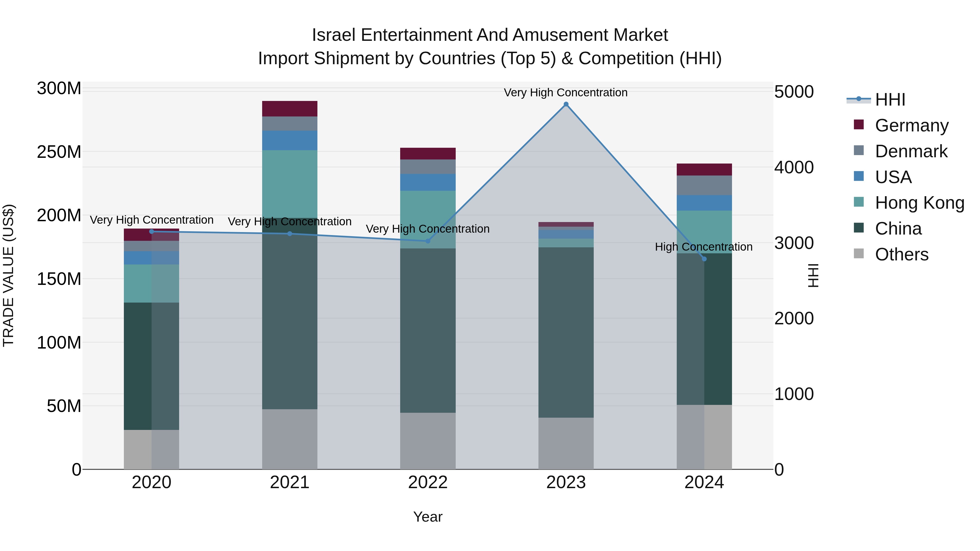The width and height of the screenshot is (980, 551).
Task: Click the Others segment of the 2021 bar
Action: 290,439
